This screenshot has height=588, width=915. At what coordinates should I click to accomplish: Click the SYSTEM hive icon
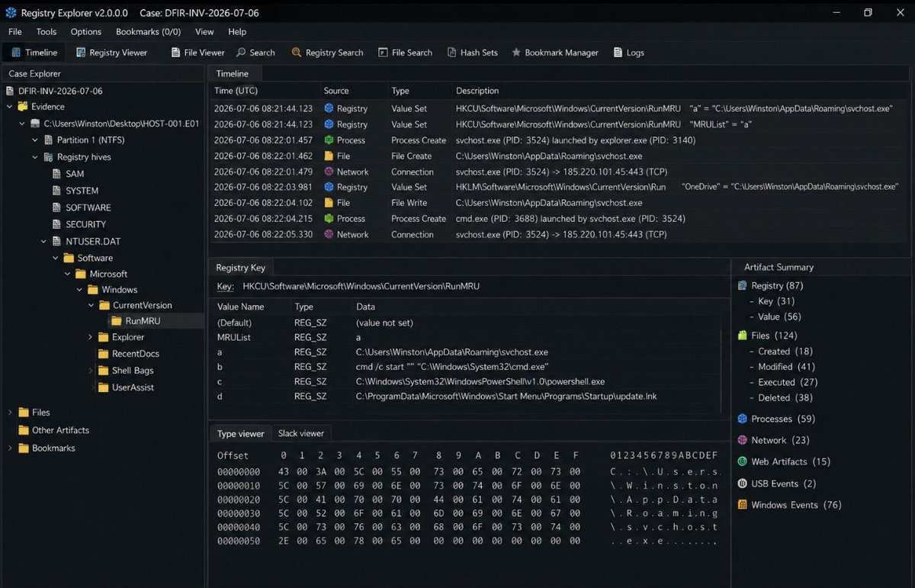[57, 191]
